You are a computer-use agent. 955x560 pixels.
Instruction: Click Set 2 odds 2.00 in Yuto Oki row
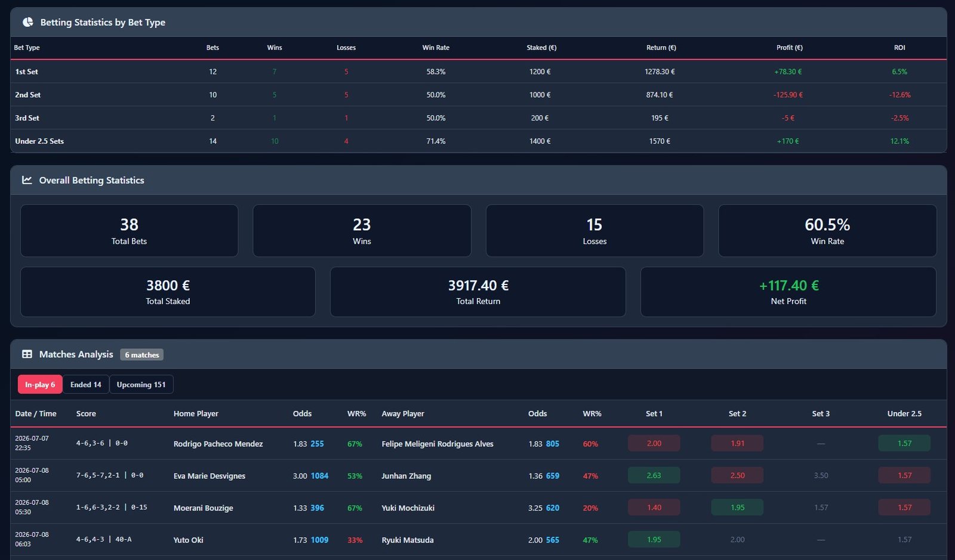click(737, 540)
